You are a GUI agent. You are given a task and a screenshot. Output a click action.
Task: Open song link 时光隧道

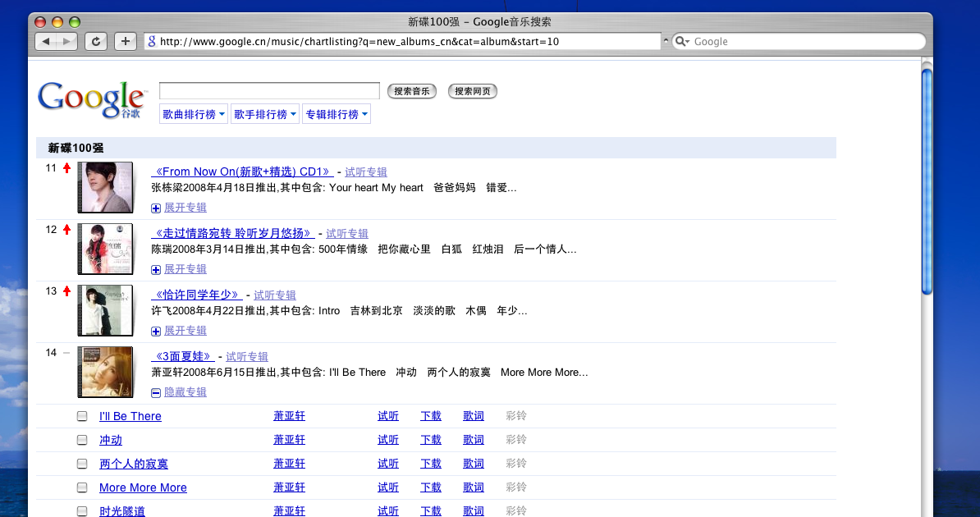[x=122, y=511]
